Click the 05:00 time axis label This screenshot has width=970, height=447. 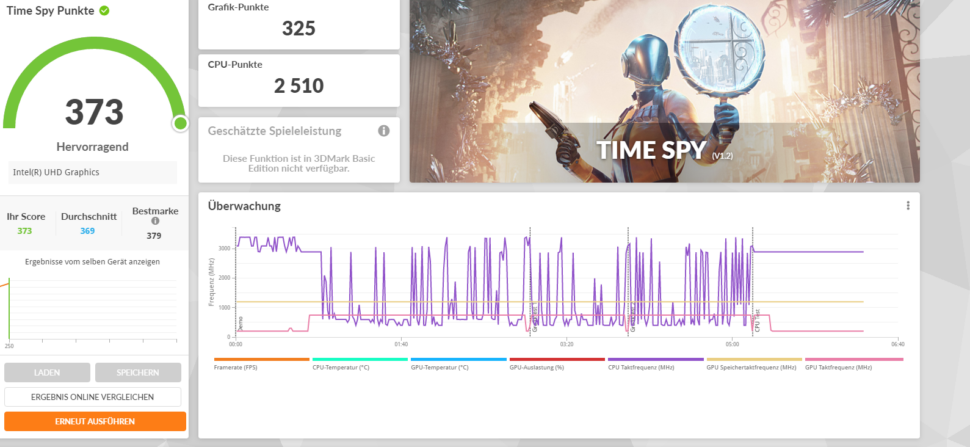coord(732,344)
